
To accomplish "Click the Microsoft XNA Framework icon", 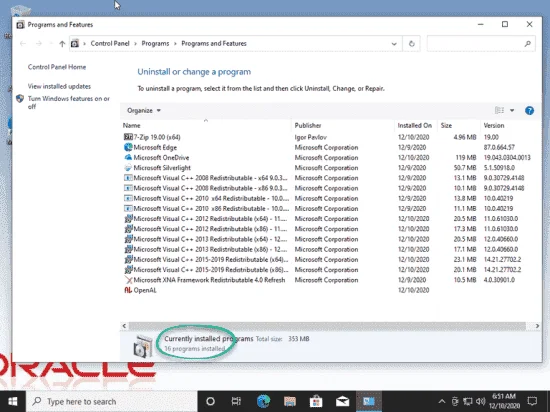I will click(x=128, y=280).
